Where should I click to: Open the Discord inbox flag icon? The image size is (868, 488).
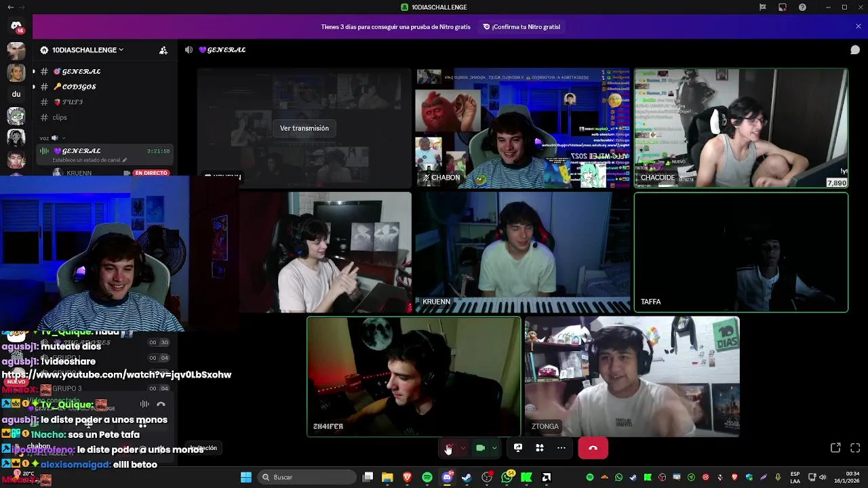click(x=763, y=7)
